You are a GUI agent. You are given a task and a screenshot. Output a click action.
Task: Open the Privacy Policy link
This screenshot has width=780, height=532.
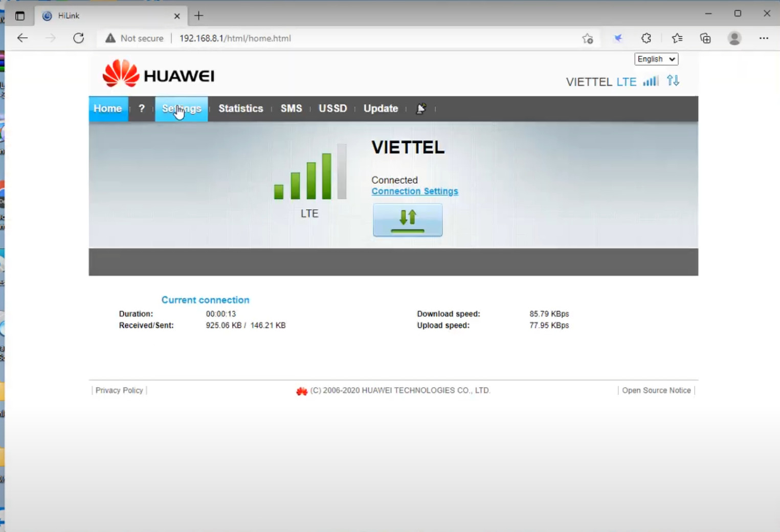tap(119, 390)
